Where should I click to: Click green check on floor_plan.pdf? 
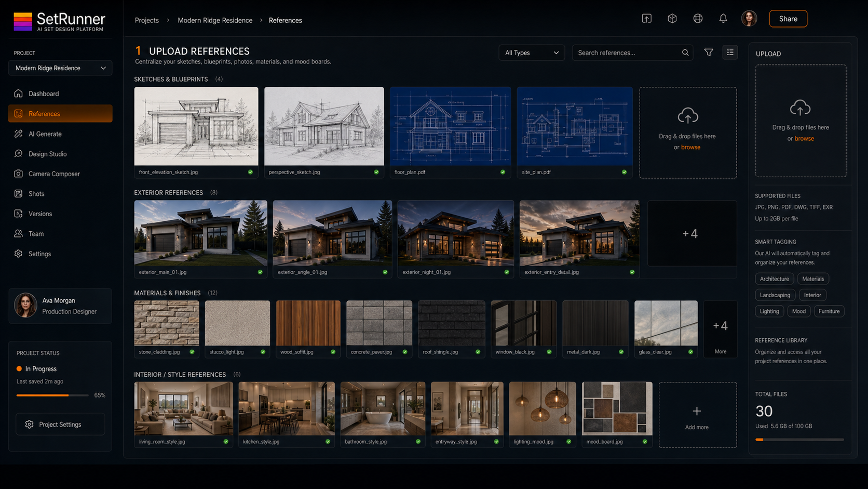click(x=503, y=172)
